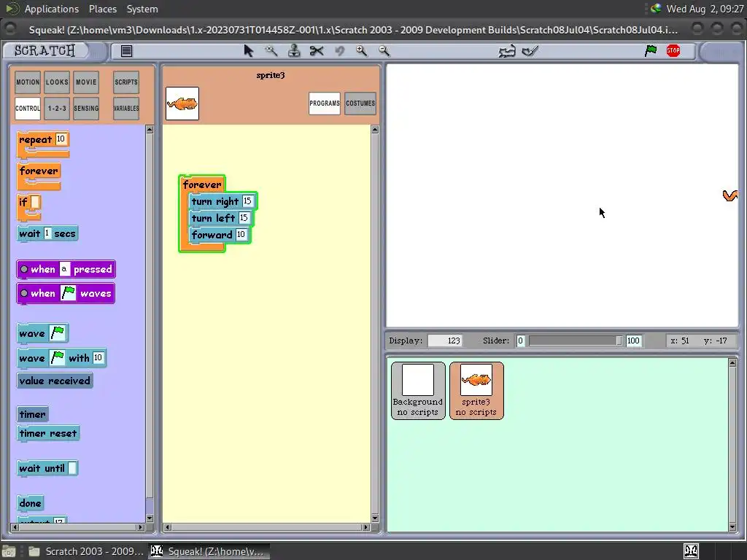This screenshot has width=747, height=560.
Task: Select the Background thumbnail in sprite list
Action: [x=418, y=391]
